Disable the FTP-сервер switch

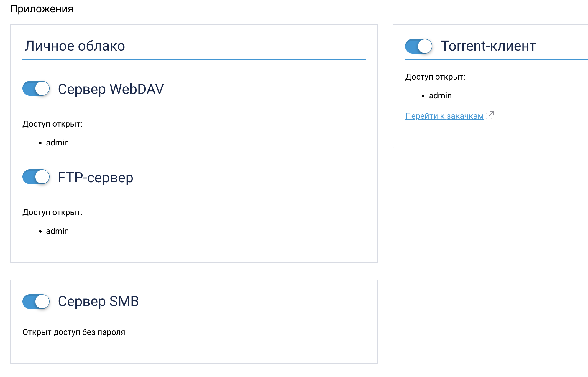(36, 177)
